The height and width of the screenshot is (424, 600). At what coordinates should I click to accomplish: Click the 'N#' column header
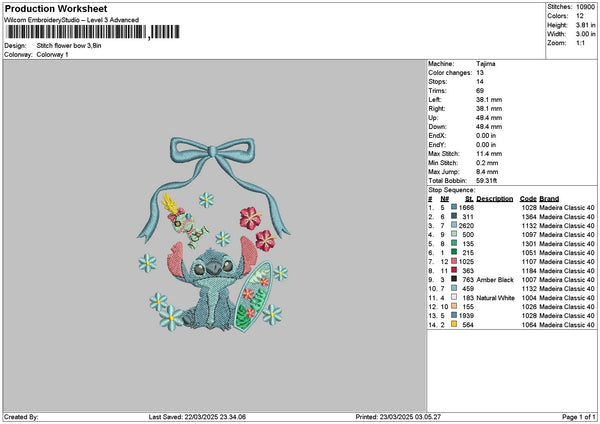(444, 199)
